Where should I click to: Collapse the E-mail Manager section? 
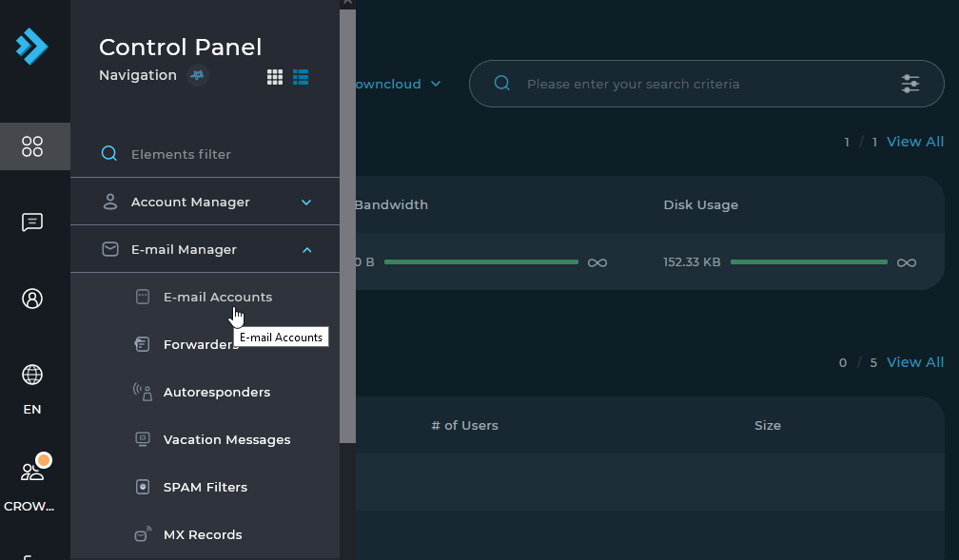point(305,250)
